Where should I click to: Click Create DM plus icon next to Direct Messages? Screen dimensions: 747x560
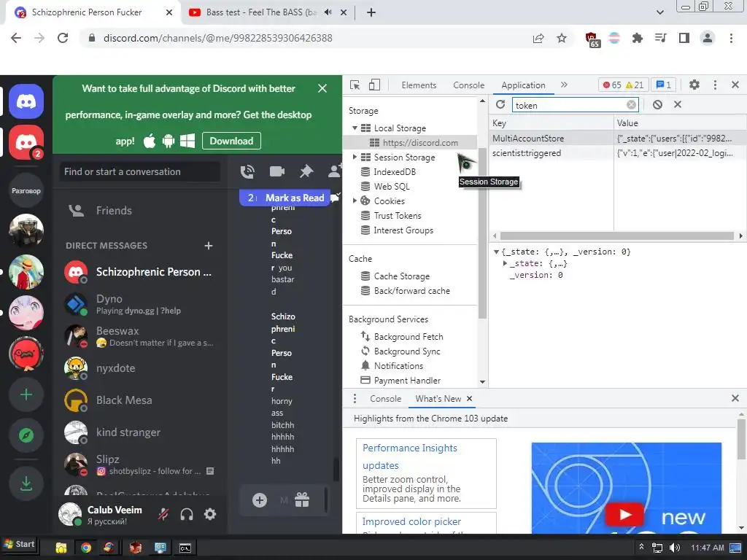pyautogui.click(x=208, y=246)
